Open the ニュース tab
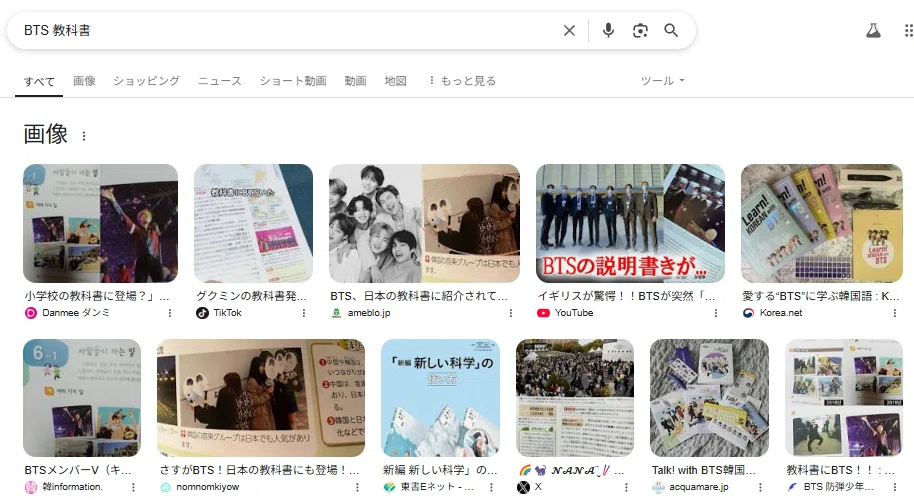Viewport: 914px width, 503px height. point(220,81)
